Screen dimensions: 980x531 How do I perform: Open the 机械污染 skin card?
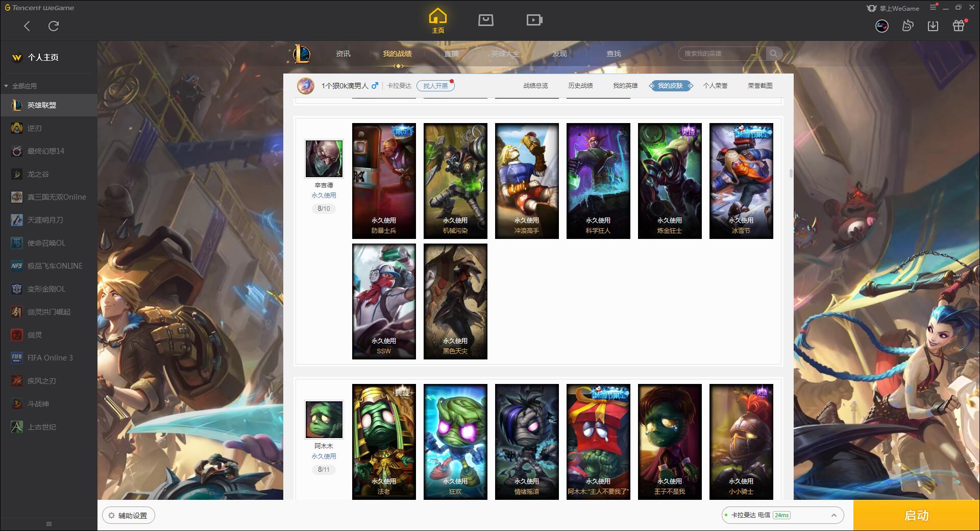pyautogui.click(x=455, y=181)
